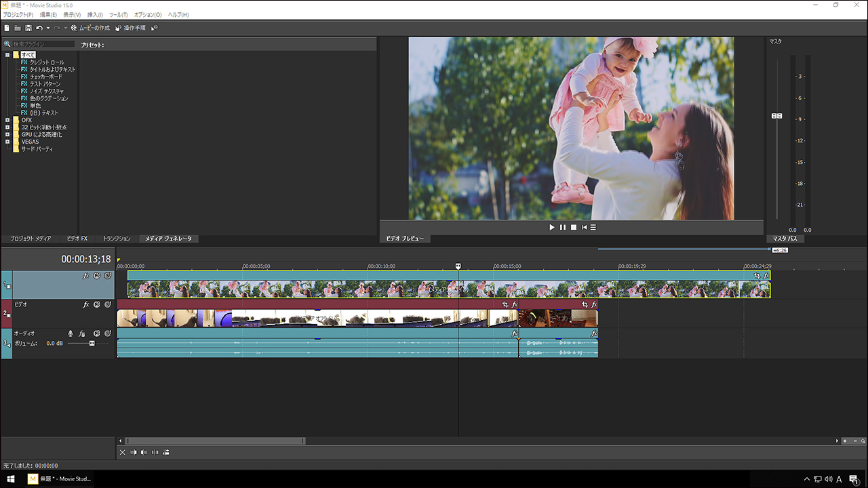Switch to プロジェクト メディア tab
This screenshot has width=868, height=488.
click(x=31, y=239)
